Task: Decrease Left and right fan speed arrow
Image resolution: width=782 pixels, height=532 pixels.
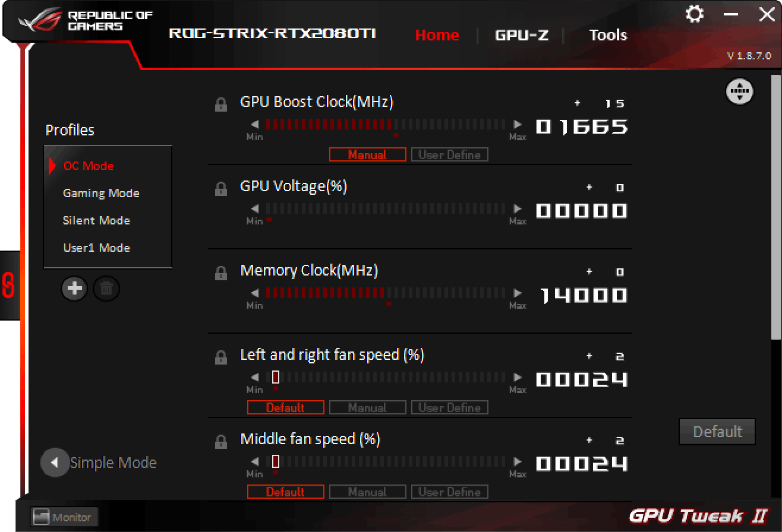Action: [x=255, y=378]
